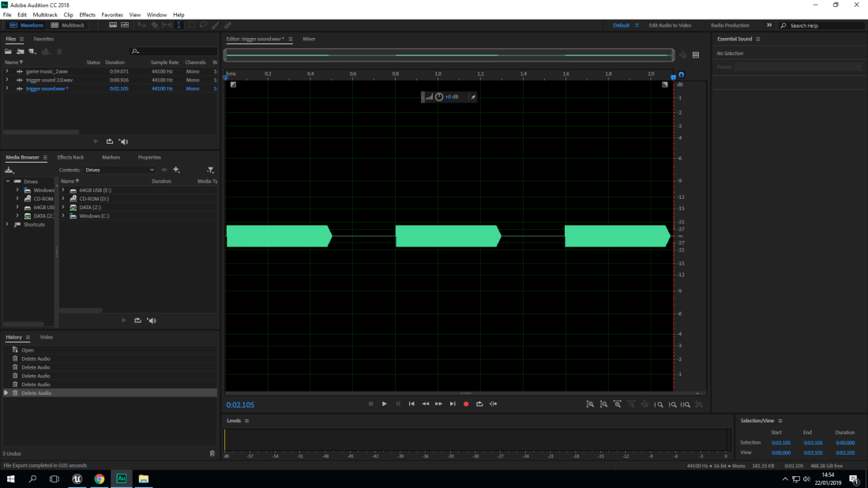Image resolution: width=868 pixels, height=488 pixels.
Task: Click the Open File folder icon
Action: (x=9, y=51)
